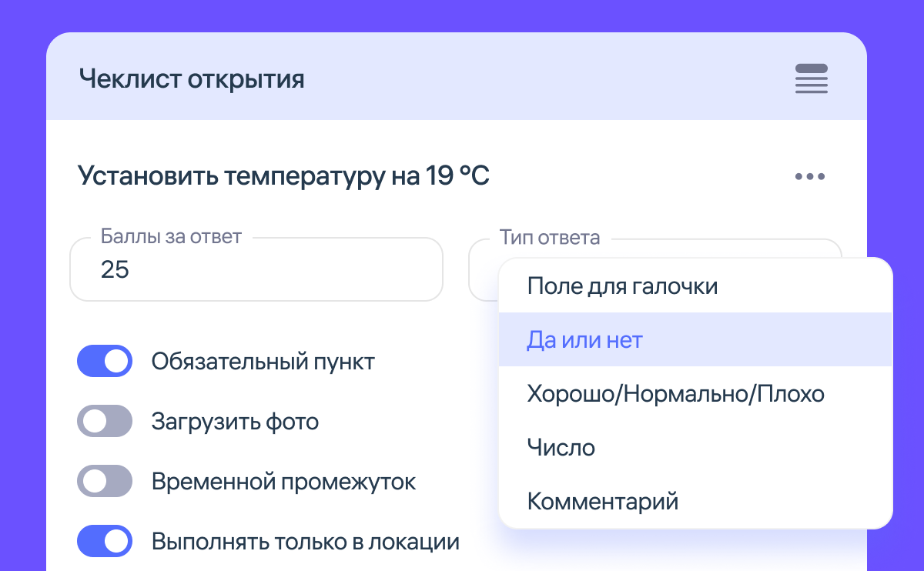This screenshot has width=924, height=571.
Task: Click the 'Чеклист открытия' header title
Action: pyautogui.click(x=192, y=78)
